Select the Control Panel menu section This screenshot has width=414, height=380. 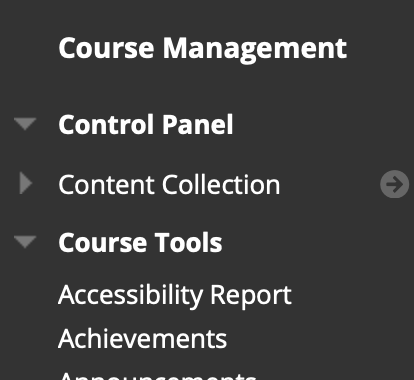pos(146,124)
